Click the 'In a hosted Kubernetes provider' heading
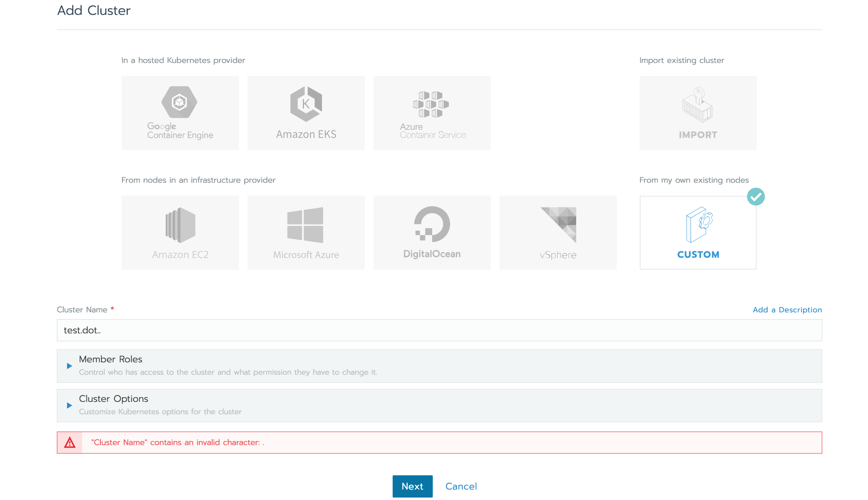The image size is (868, 500). pyautogui.click(x=183, y=60)
